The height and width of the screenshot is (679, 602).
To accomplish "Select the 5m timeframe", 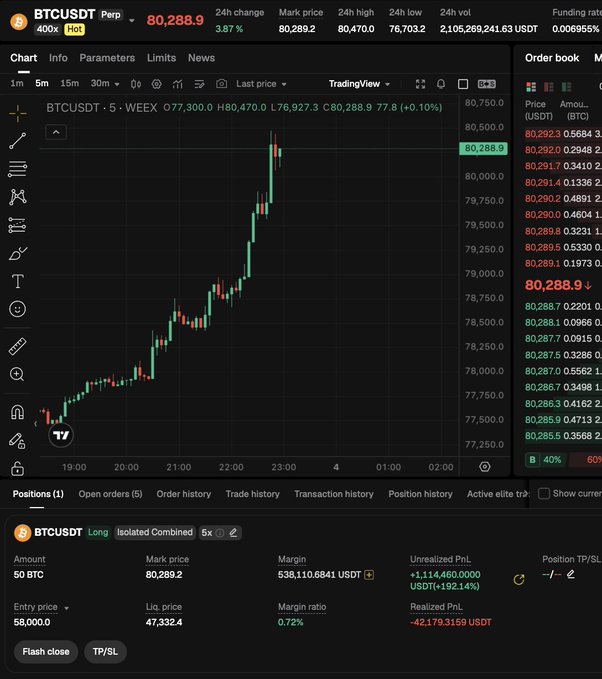I will click(42, 83).
